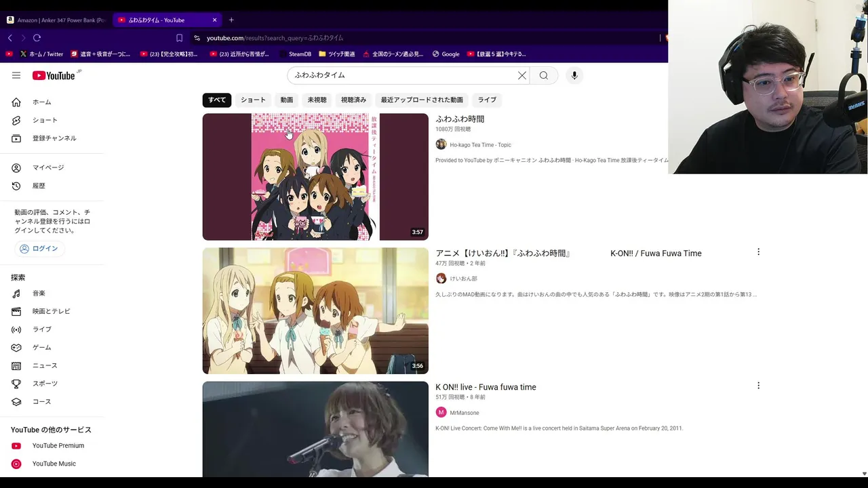This screenshot has height=488, width=868.
Task: Open more options for K ON!! live video
Action: coord(758,386)
